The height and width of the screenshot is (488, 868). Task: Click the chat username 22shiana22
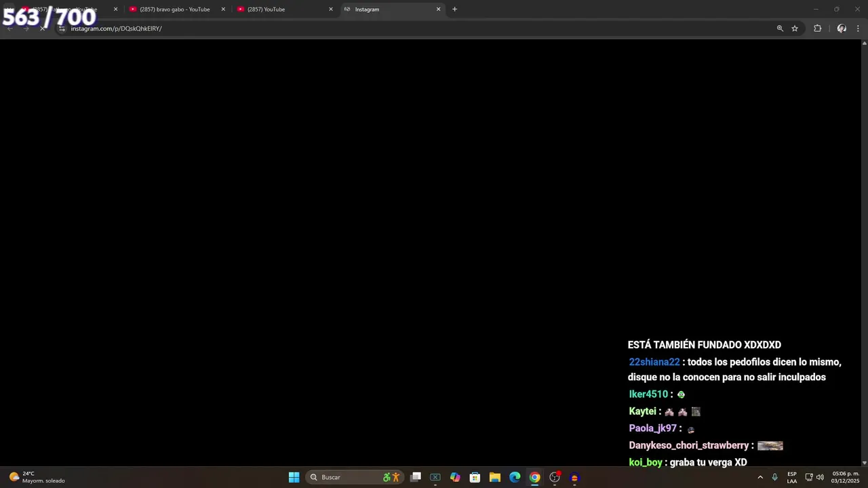click(x=654, y=362)
